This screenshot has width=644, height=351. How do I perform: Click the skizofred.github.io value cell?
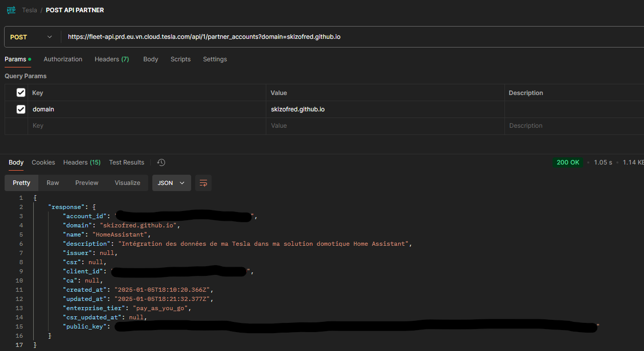click(385, 109)
